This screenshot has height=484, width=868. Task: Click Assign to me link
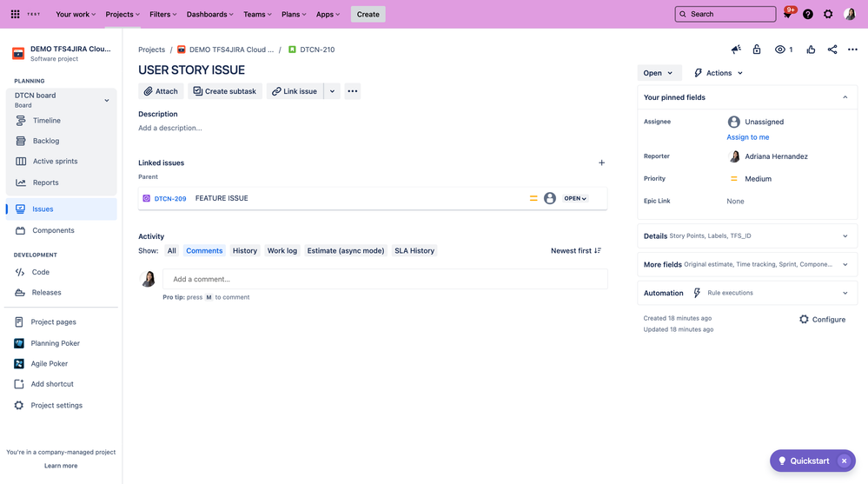[748, 137]
